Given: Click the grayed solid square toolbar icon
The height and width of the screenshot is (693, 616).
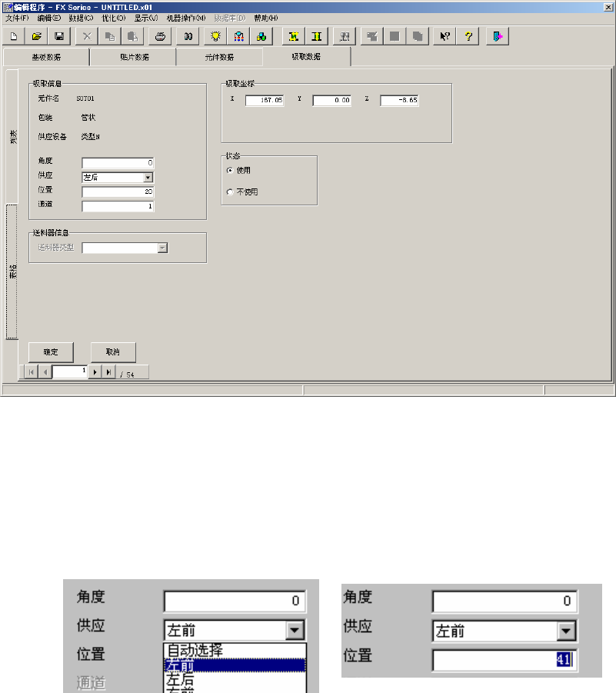Looking at the screenshot, I should click(x=395, y=36).
